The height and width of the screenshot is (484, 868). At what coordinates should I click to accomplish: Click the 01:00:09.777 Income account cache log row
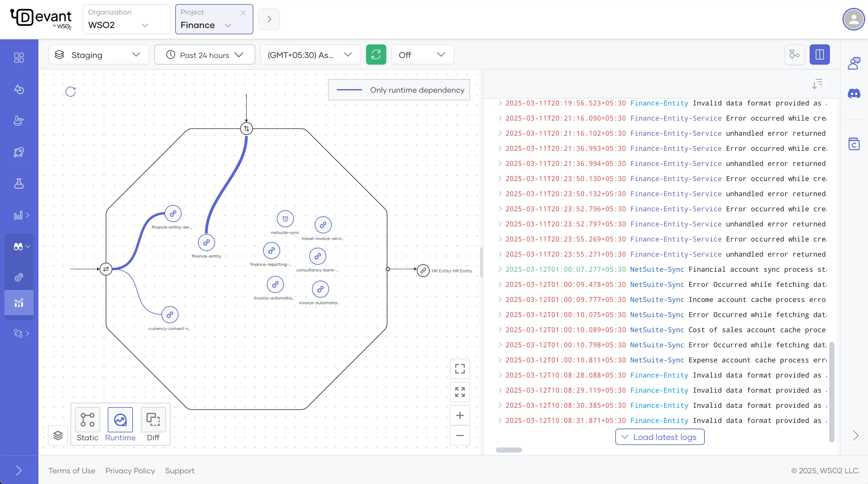pos(662,299)
